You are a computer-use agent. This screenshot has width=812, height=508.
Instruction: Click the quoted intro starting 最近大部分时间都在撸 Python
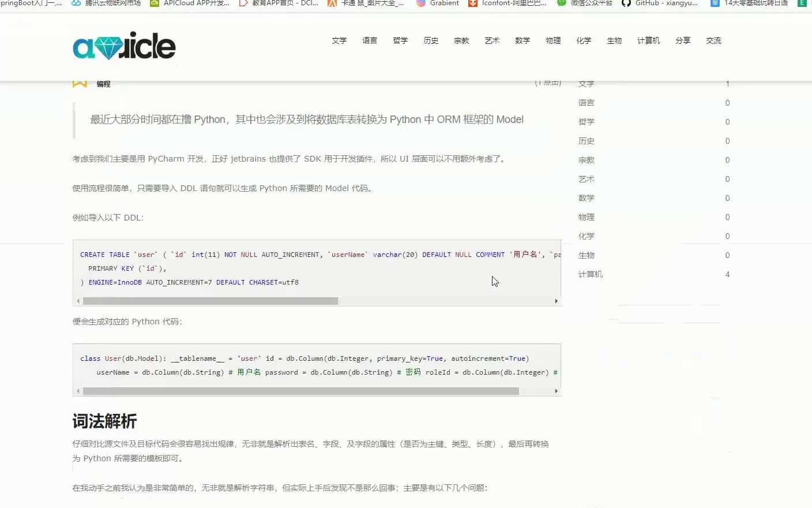pos(307,119)
